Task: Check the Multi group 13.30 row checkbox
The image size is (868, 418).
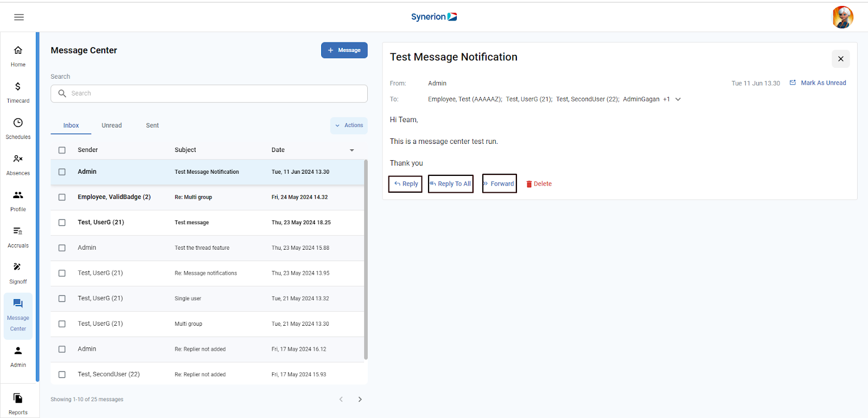Action: (x=62, y=324)
